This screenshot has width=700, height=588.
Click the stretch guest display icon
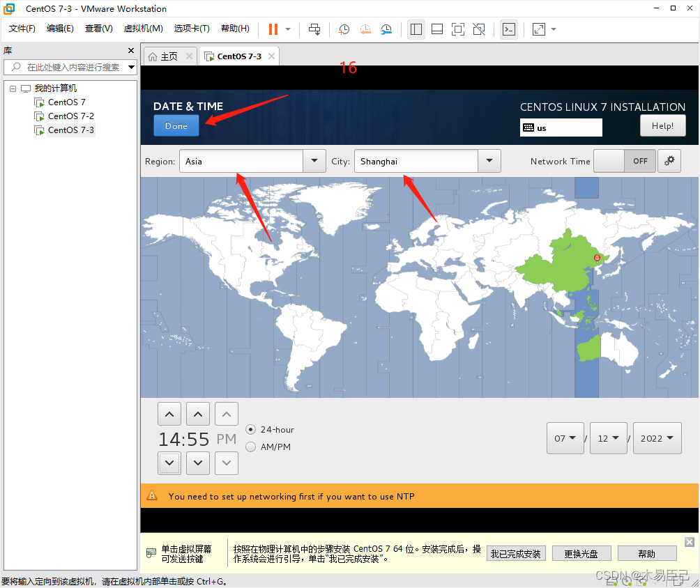[x=539, y=29]
